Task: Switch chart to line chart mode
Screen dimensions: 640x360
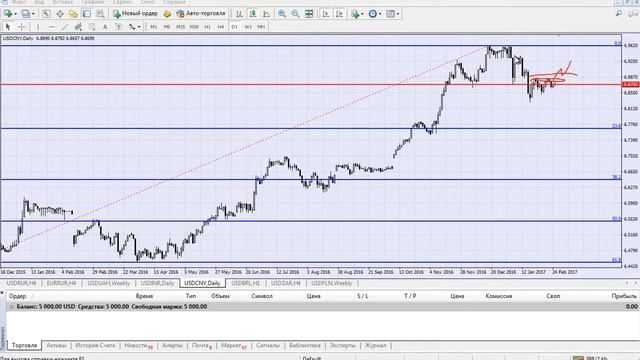Action: 266,14
